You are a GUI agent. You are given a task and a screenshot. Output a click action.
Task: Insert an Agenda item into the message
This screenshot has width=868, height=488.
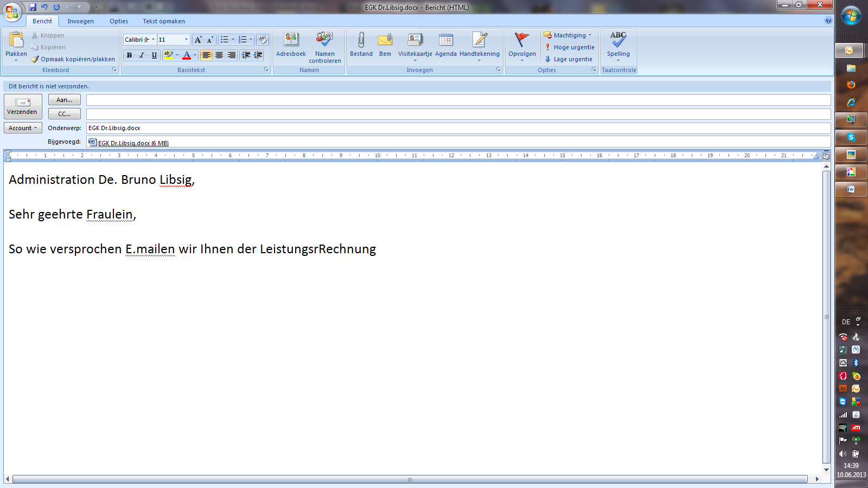click(x=445, y=46)
